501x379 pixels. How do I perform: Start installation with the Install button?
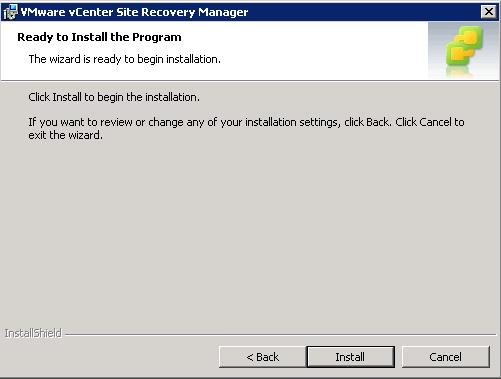pos(351,357)
